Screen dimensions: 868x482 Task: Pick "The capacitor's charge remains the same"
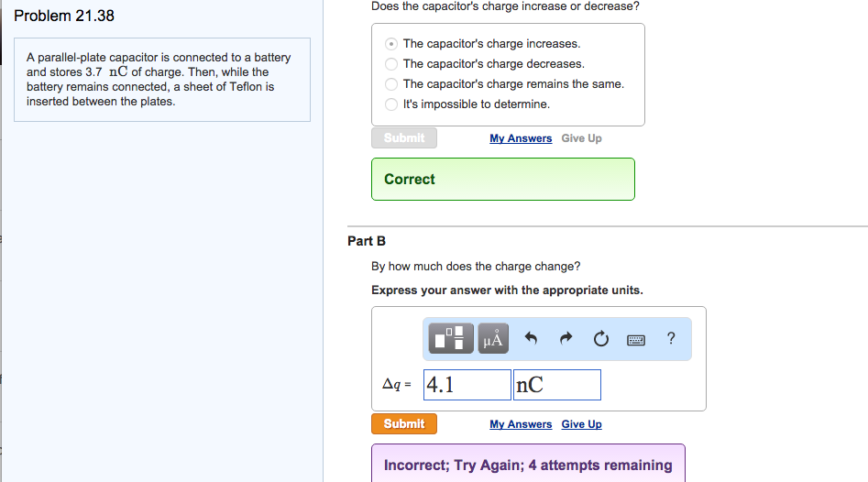(392, 84)
